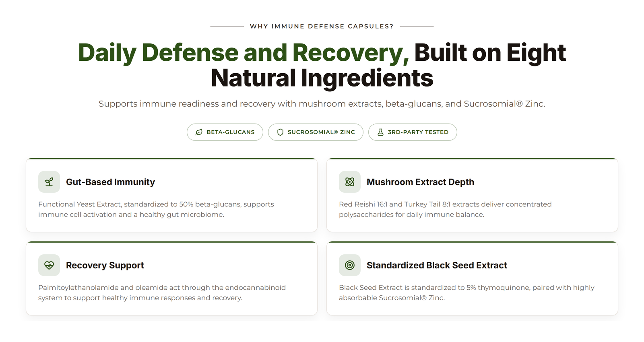Select the BETA-GLUCANS pill badge
This screenshot has width=644, height=342.
(225, 132)
